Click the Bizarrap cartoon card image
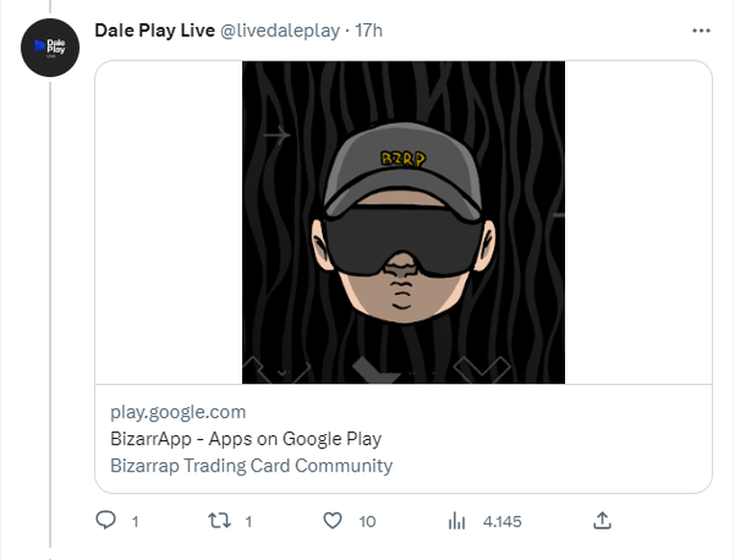This screenshot has width=740, height=560. (403, 222)
